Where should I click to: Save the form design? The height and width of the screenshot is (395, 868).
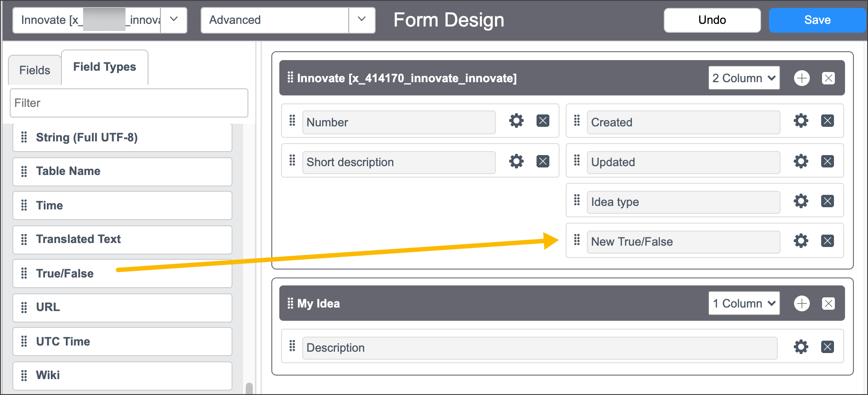click(x=817, y=20)
